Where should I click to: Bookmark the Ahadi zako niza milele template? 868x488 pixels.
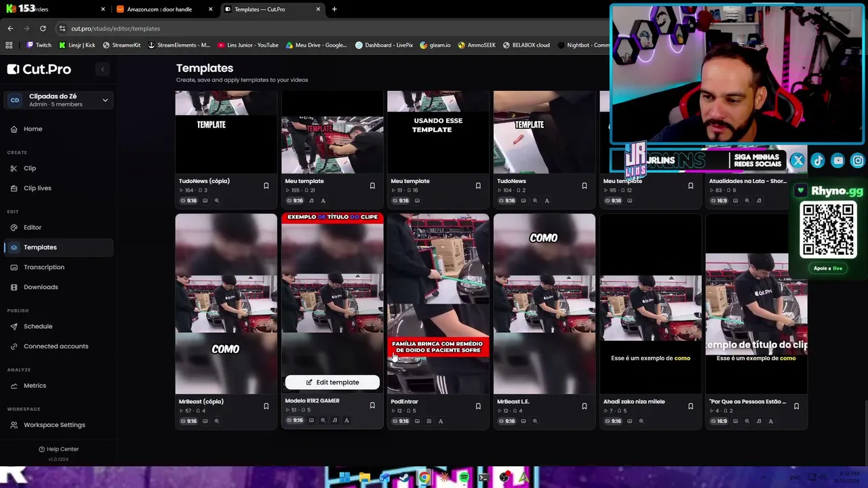click(x=690, y=406)
